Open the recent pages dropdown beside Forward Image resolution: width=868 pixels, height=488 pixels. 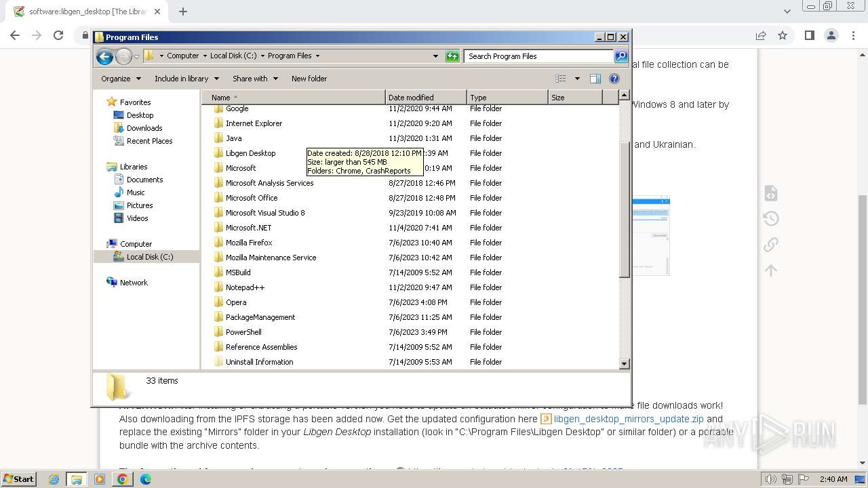click(136, 56)
